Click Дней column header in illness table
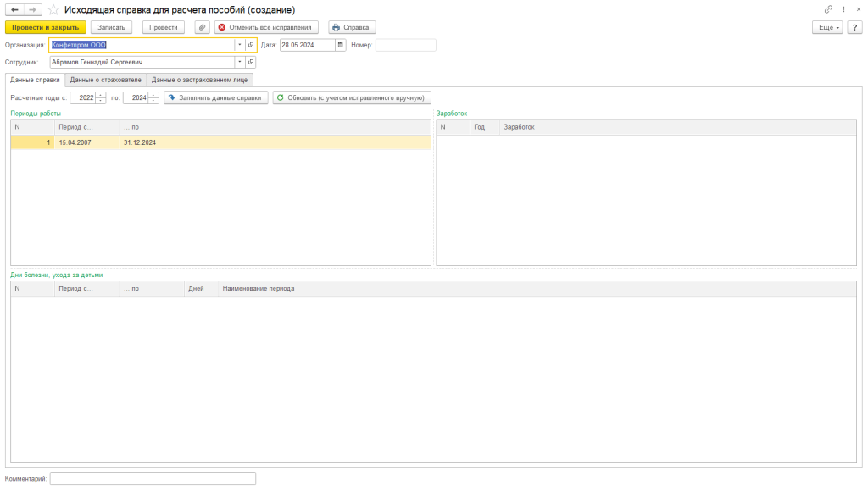 201,289
